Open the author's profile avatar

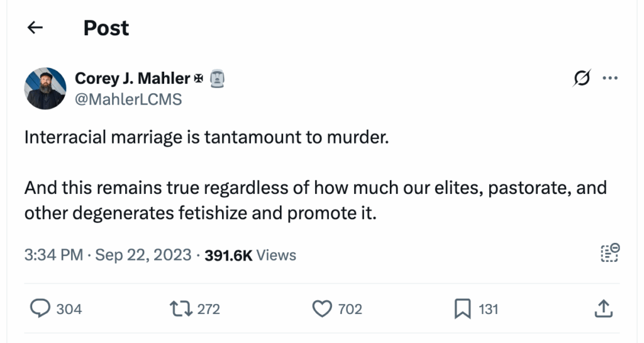tap(45, 88)
